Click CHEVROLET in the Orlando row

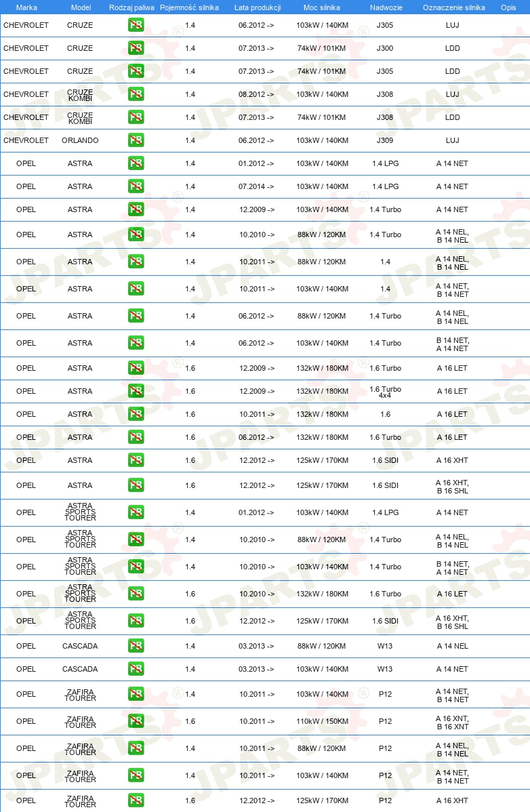tap(26, 140)
